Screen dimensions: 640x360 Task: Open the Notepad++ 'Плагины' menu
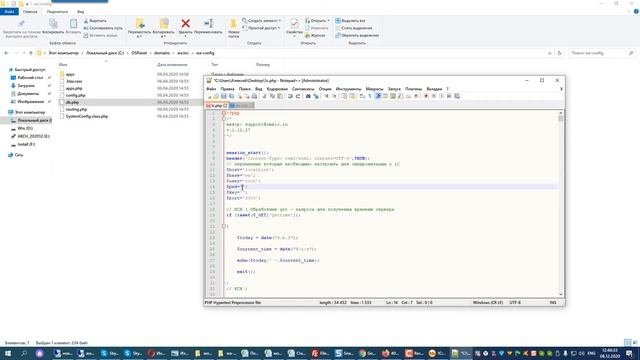point(413,89)
